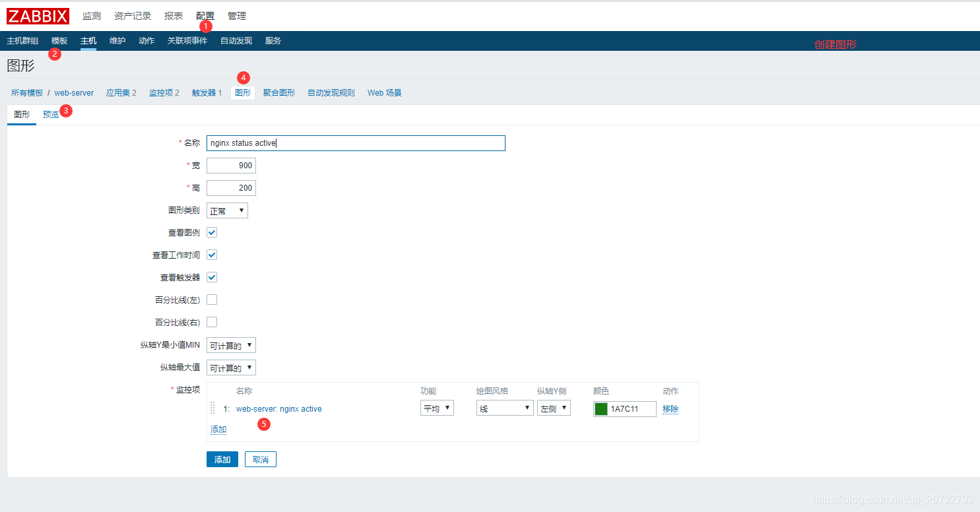The width and height of the screenshot is (980, 512).
Task: Focus the 名称 input field
Action: 356,143
